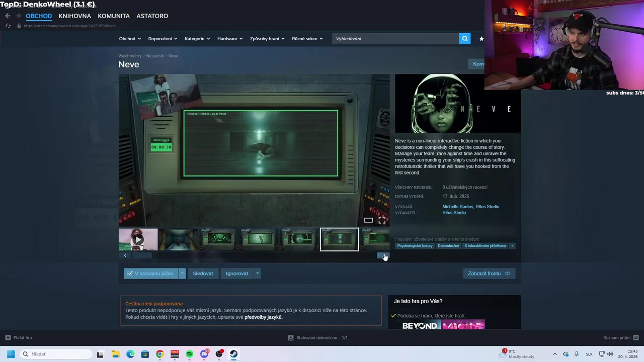Click the Sledovat button
This screenshot has width=644, height=362.
pos(203,274)
